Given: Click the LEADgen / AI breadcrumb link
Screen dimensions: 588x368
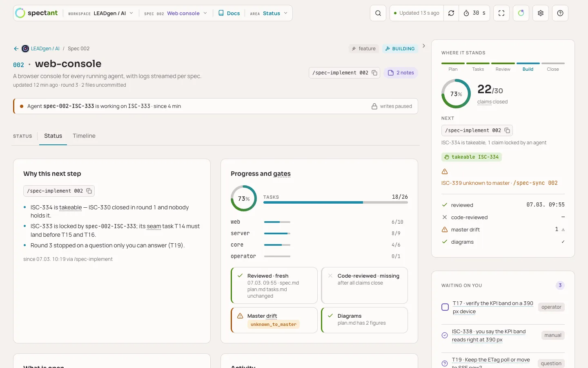Looking at the screenshot, I should (x=45, y=49).
